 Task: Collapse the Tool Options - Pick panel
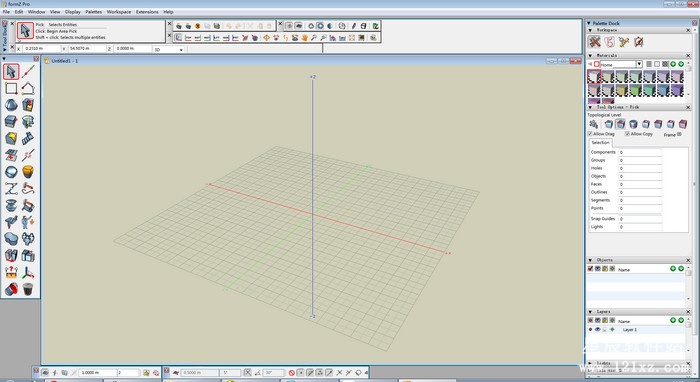tap(591, 108)
